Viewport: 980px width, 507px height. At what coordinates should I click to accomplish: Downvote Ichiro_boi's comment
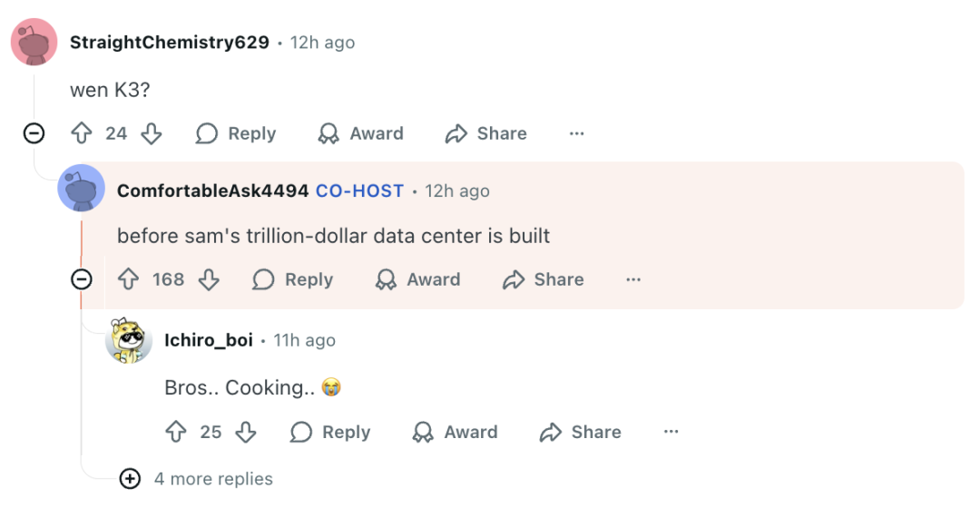[x=246, y=433]
